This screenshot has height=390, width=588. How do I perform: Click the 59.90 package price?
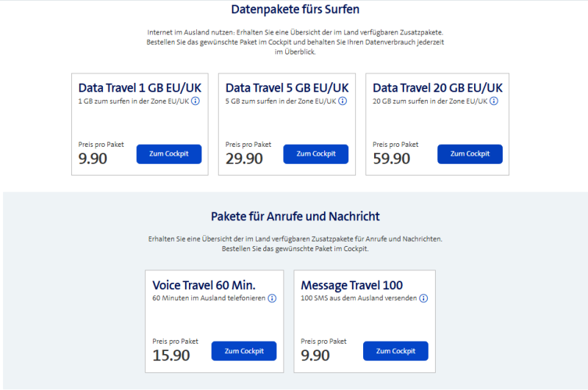click(391, 158)
